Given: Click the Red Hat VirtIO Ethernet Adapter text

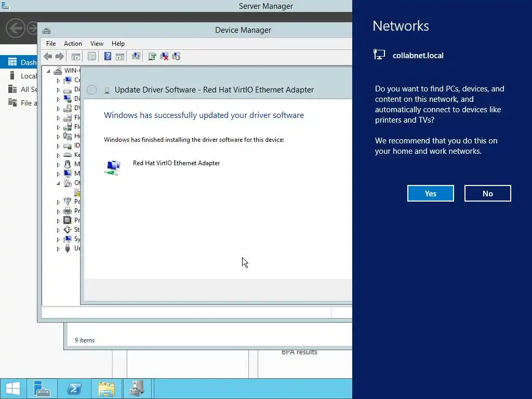Looking at the screenshot, I should click(x=176, y=163).
